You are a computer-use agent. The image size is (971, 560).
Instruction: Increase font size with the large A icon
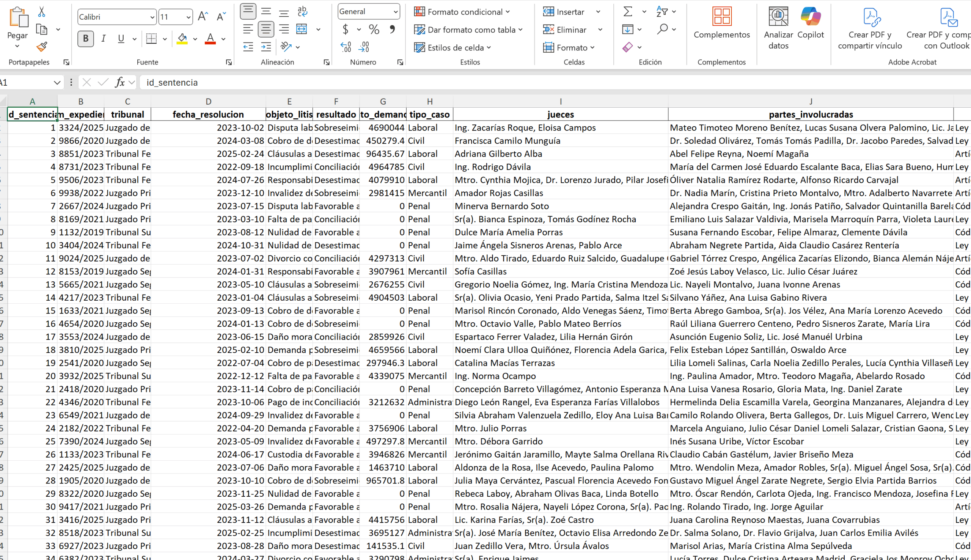tap(203, 17)
